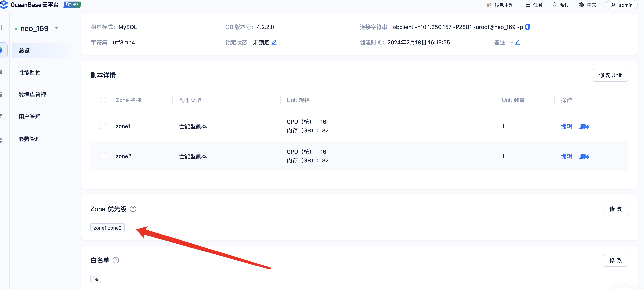
Task: Click 修改 button for 白名单
Action: (615, 260)
